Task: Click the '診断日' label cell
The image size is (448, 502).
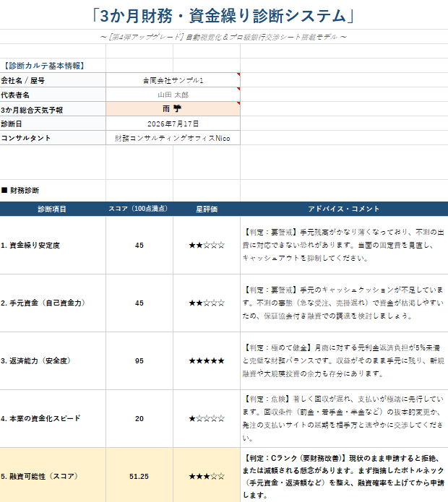Action: (x=53, y=124)
